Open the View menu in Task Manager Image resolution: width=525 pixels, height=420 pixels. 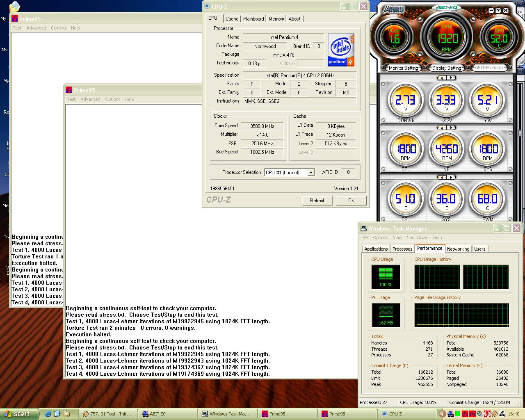[x=397, y=237]
